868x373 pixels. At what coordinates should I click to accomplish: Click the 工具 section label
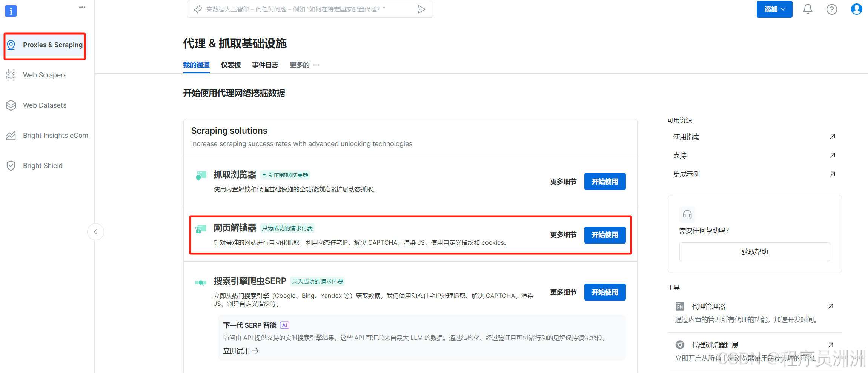point(673,288)
